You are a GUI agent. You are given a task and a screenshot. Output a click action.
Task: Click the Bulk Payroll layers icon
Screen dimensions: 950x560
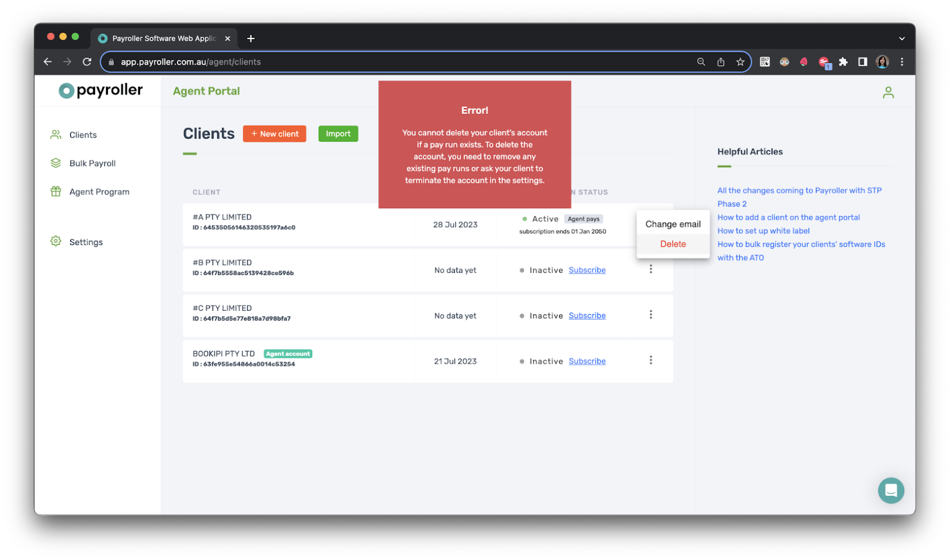56,163
